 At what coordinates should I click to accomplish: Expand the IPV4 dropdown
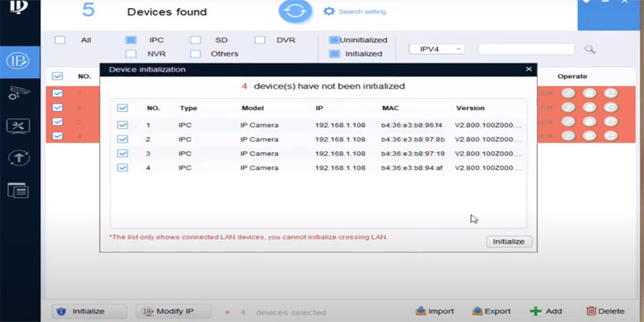(x=438, y=49)
